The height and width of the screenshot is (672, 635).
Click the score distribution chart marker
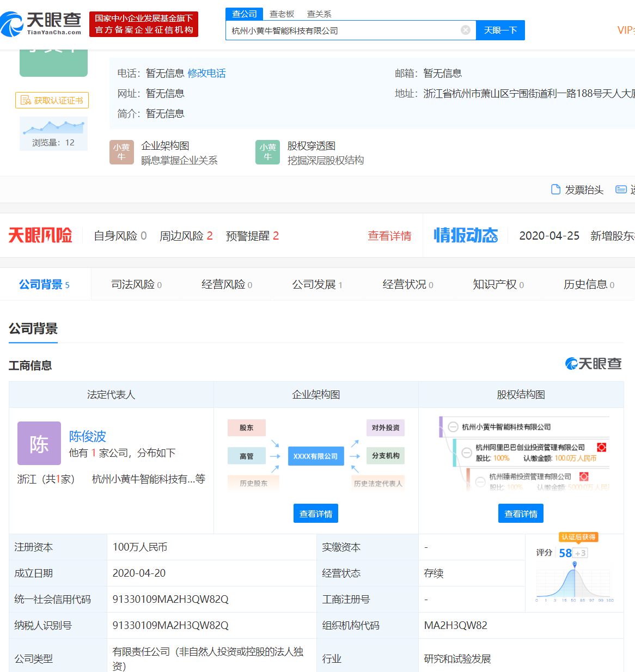point(574,565)
